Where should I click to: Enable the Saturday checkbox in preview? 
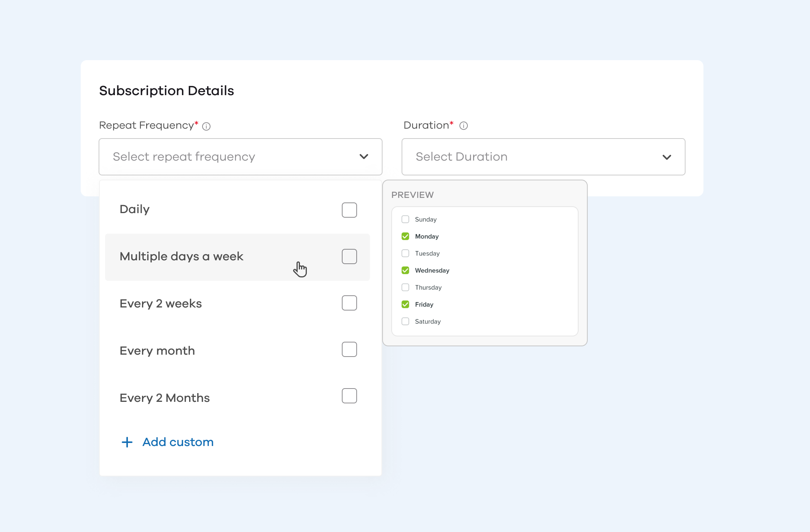[405, 322]
